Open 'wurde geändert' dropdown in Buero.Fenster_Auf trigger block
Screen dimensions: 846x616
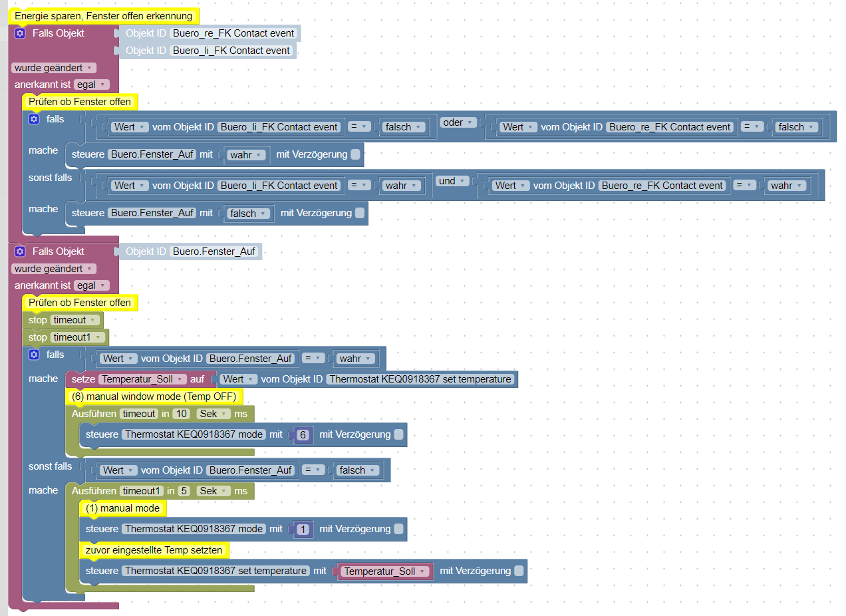(54, 269)
